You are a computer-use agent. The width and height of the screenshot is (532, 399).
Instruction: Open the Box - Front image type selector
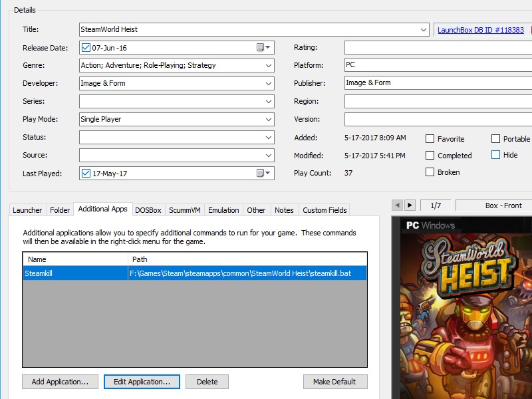coord(494,205)
